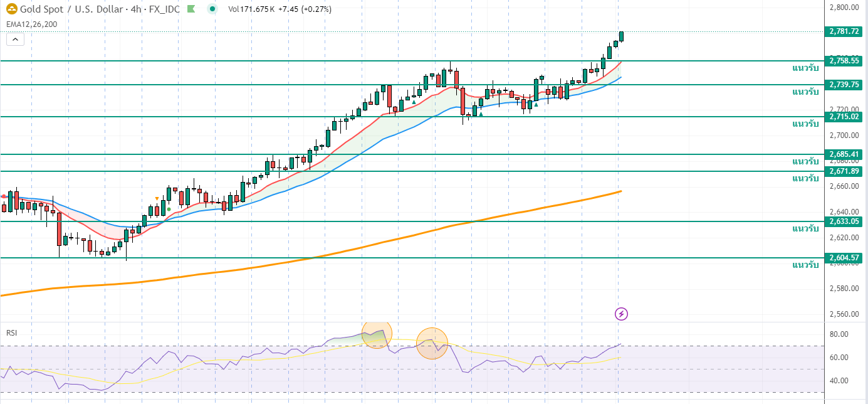Click the current price label 2,781.72
Viewport: 868px width, 404px height.
point(844,31)
